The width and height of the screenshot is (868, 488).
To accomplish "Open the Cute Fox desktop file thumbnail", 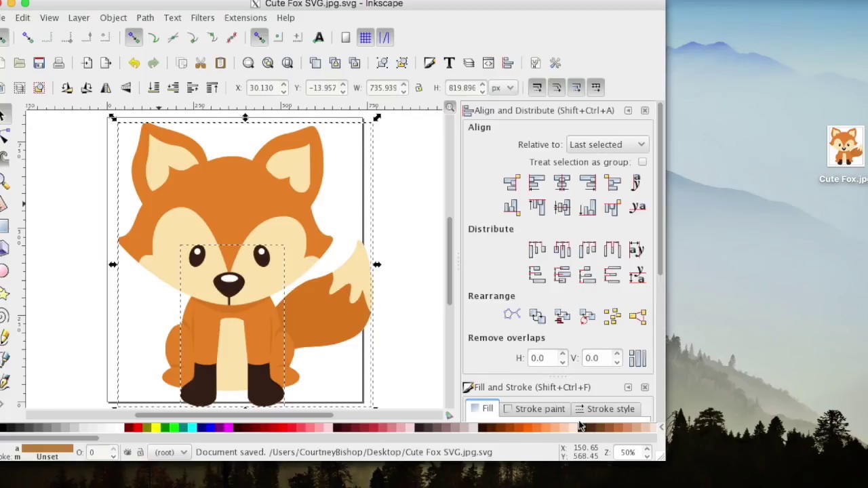I will (x=845, y=146).
